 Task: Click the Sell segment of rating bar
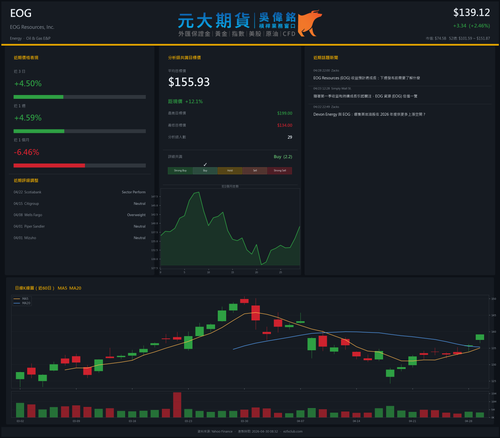tap(255, 171)
